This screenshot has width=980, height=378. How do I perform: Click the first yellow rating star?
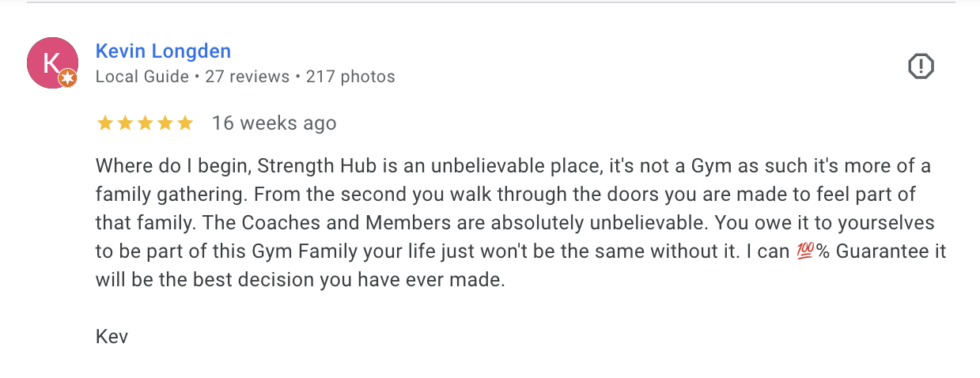click(104, 123)
